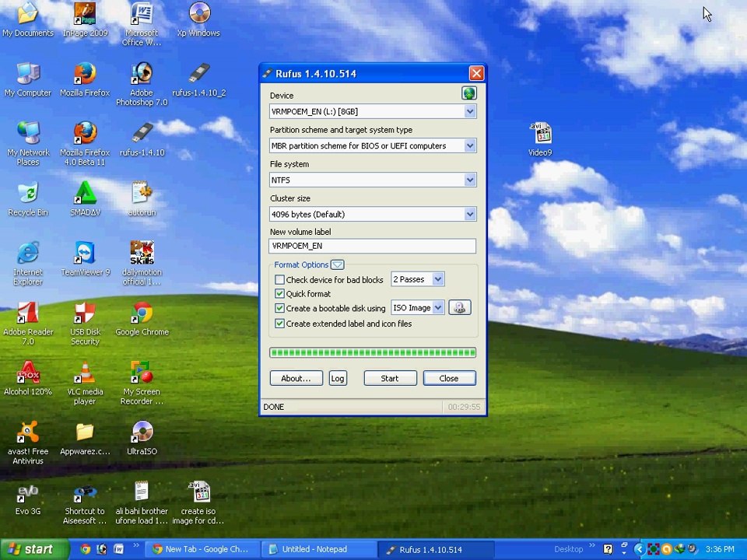
Task: Open Microsoft Office Word desktop shortcut
Action: [142, 24]
